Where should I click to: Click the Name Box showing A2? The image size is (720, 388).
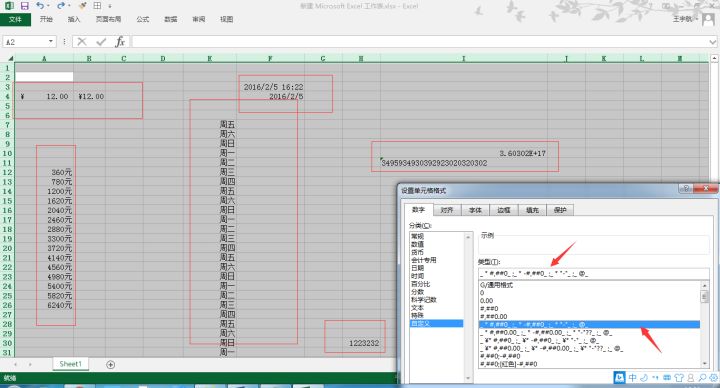coord(25,42)
